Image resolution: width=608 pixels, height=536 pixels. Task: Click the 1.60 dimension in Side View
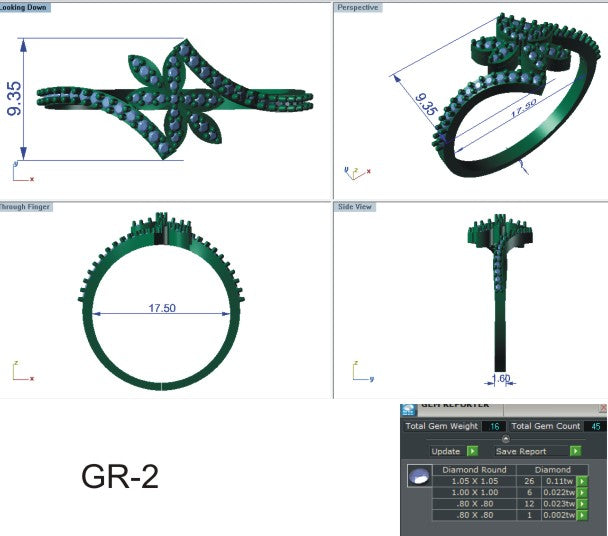[x=501, y=378]
